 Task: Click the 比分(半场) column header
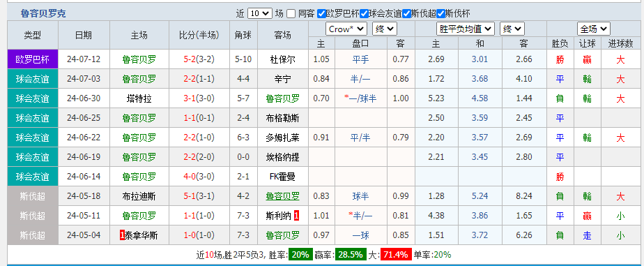(199, 36)
